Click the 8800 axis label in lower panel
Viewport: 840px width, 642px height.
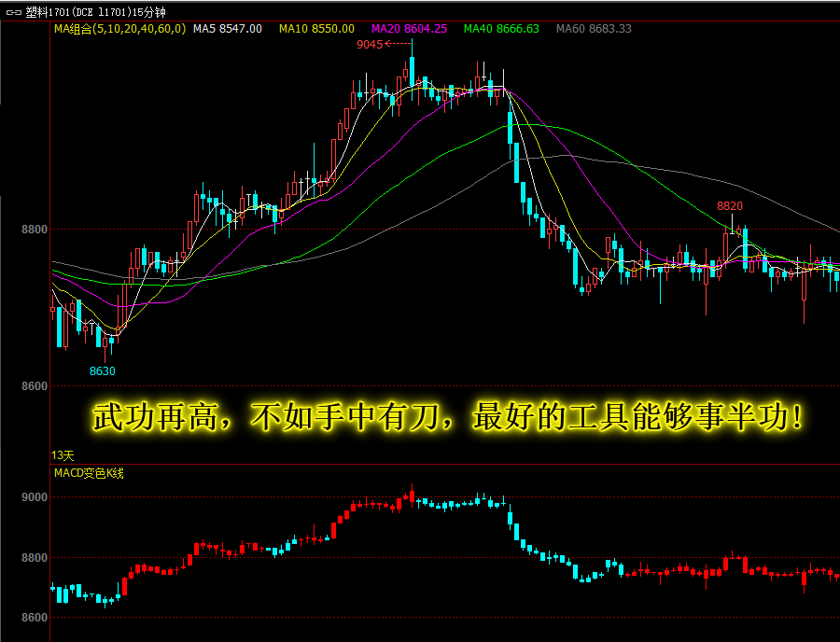(x=35, y=558)
